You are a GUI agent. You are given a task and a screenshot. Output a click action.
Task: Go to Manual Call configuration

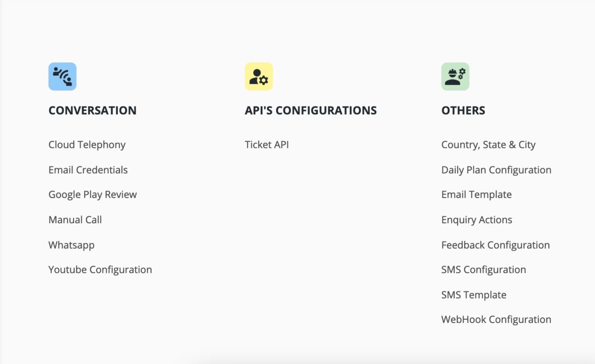pyautogui.click(x=75, y=220)
